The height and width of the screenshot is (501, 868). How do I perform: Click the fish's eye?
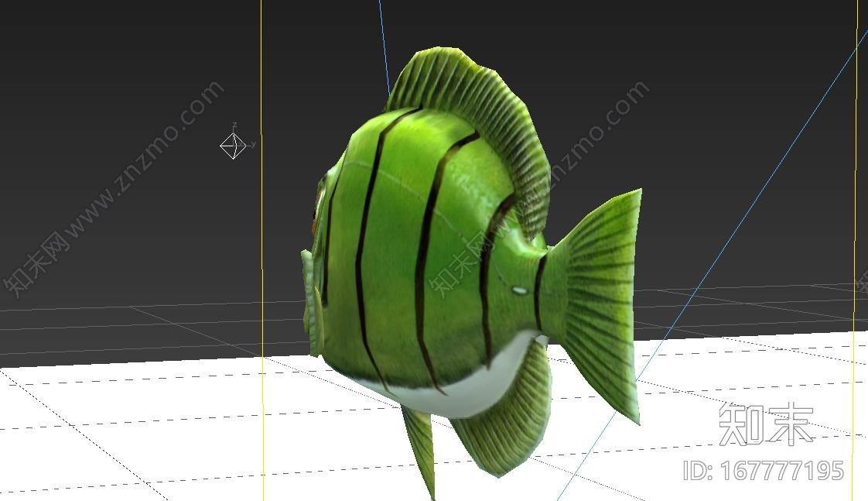[x=317, y=208]
